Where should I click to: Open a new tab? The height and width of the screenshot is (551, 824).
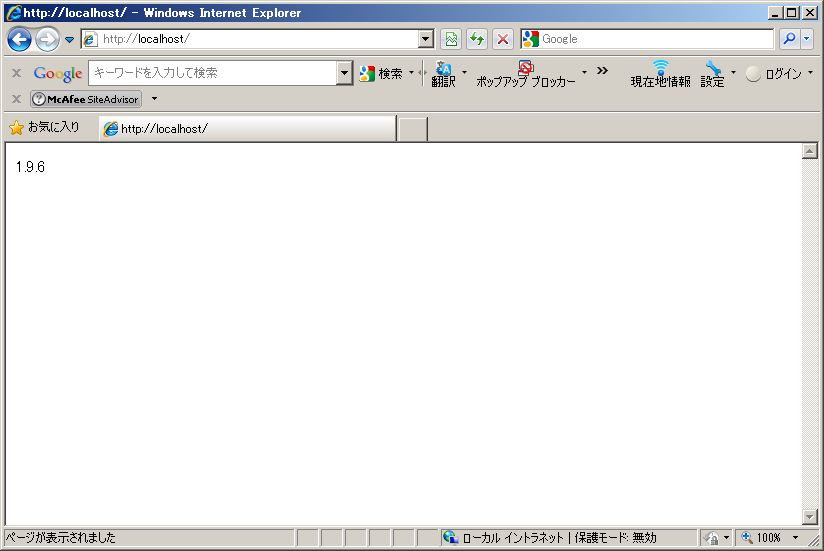tap(413, 129)
